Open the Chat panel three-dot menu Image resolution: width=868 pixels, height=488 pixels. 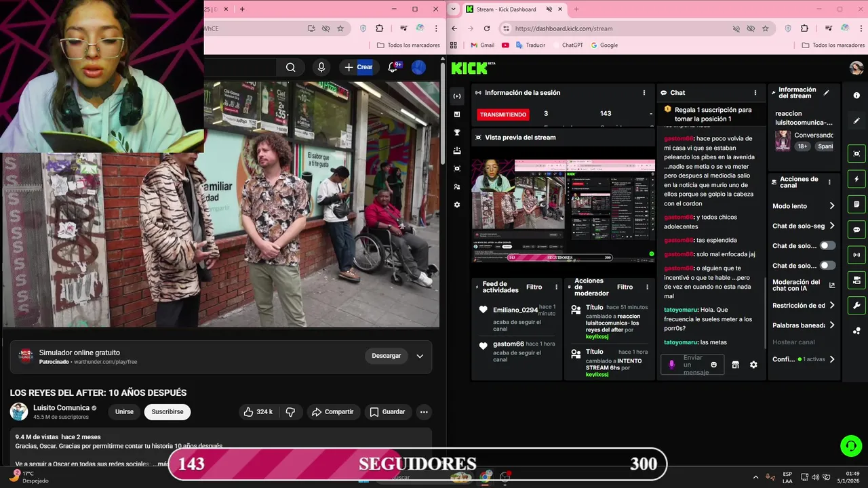[x=755, y=92]
